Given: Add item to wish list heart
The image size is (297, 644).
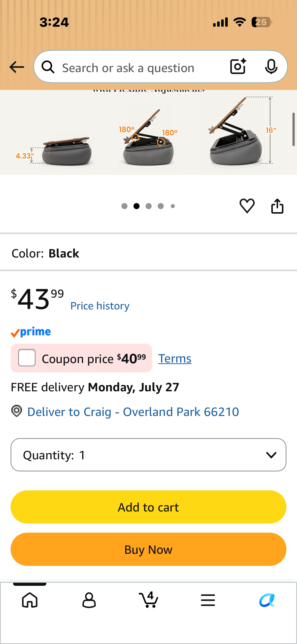Looking at the screenshot, I should click(247, 206).
